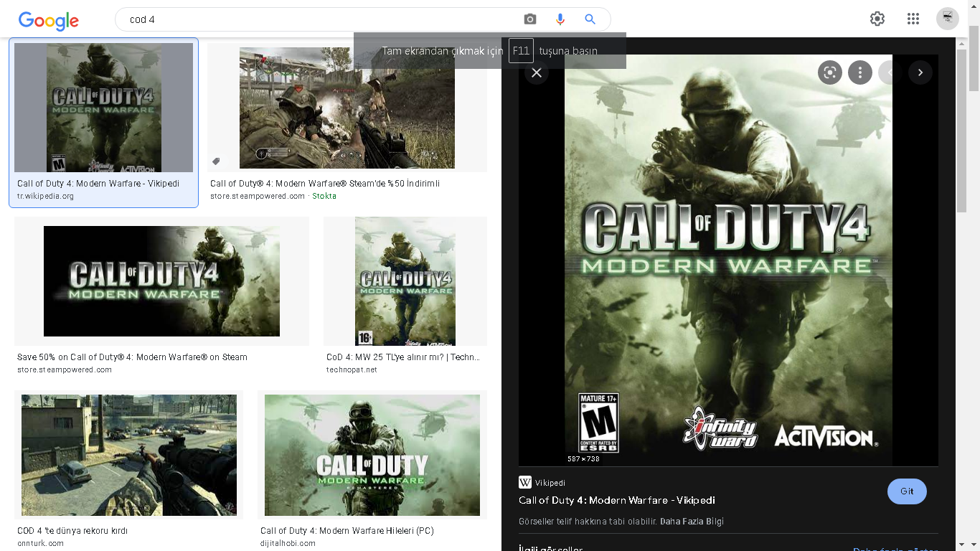
Task: Open "Daha Fazla Bilgi" link
Action: coord(692,522)
